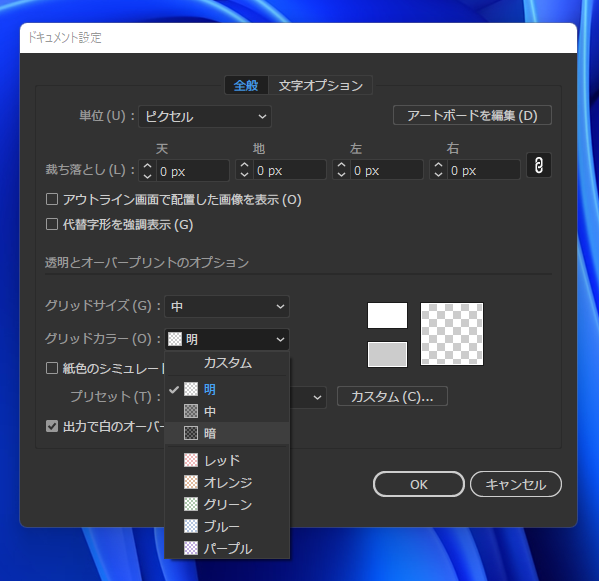Decrease the 地 bleed with down arrow

(244, 175)
